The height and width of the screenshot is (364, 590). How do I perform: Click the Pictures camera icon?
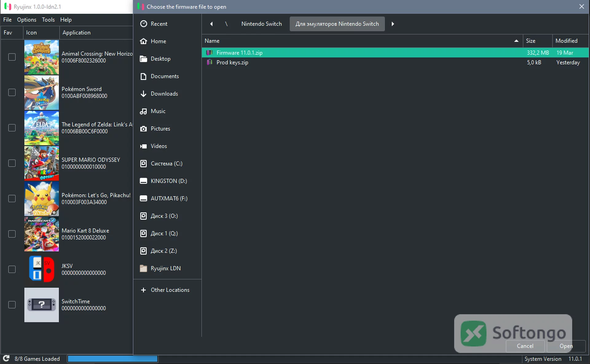[144, 129]
